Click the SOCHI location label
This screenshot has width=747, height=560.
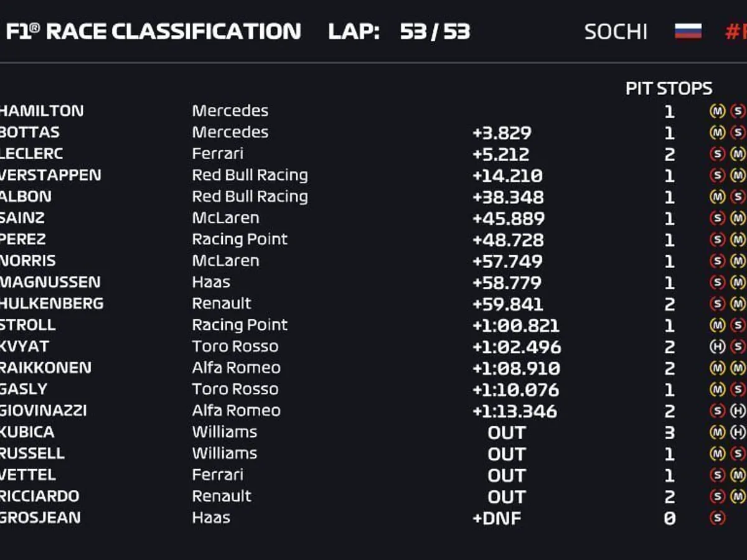(x=615, y=32)
